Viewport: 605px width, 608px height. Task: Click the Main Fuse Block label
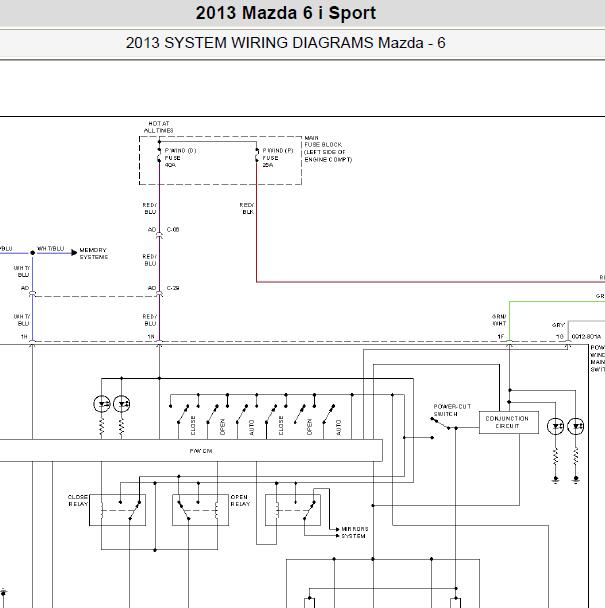point(328,149)
